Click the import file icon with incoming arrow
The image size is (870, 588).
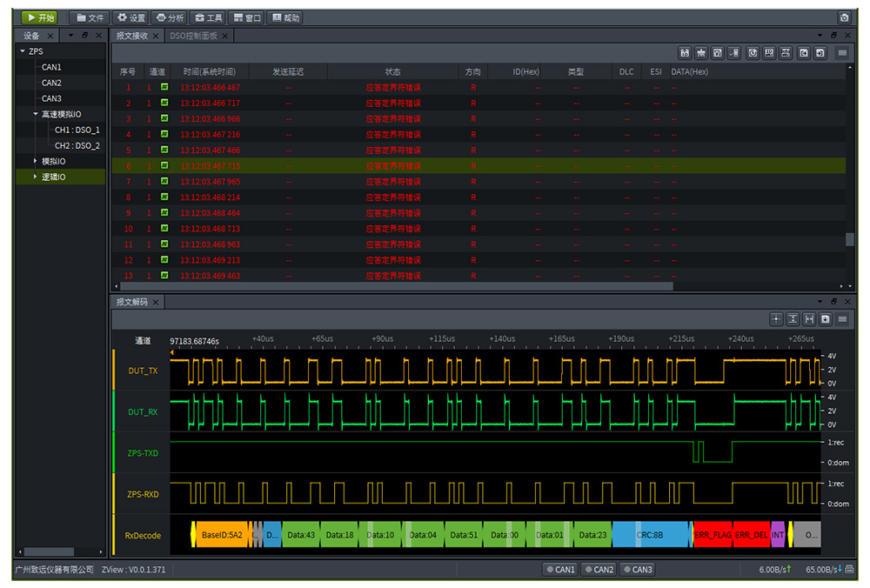coord(820,53)
